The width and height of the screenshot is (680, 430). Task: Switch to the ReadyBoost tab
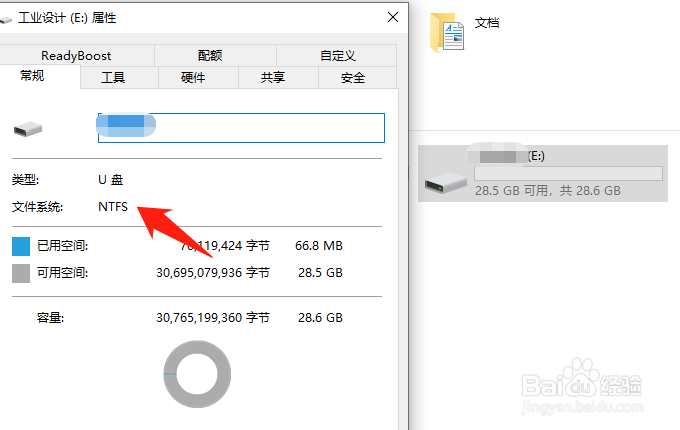click(x=76, y=55)
